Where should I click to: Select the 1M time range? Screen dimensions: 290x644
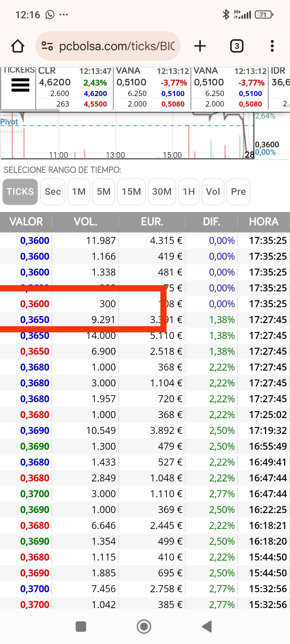(x=79, y=192)
